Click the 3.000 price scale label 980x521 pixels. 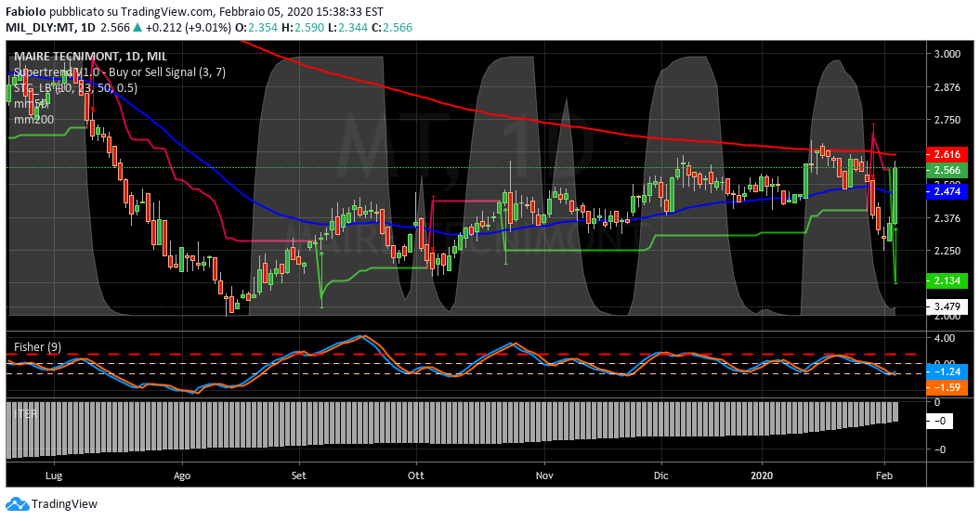pyautogui.click(x=947, y=55)
